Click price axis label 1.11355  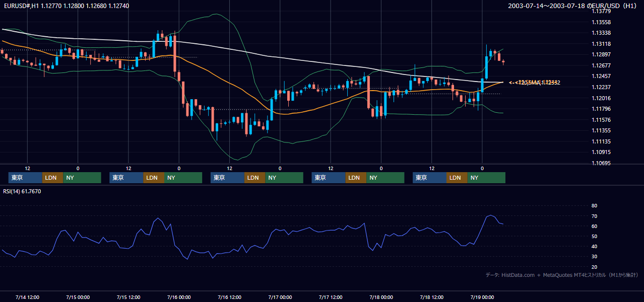pyautogui.click(x=601, y=130)
